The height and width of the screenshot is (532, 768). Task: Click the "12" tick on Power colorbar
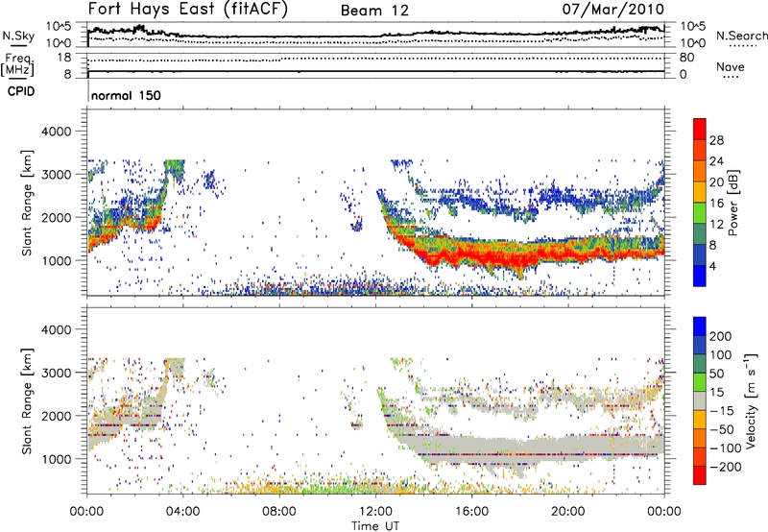click(716, 225)
